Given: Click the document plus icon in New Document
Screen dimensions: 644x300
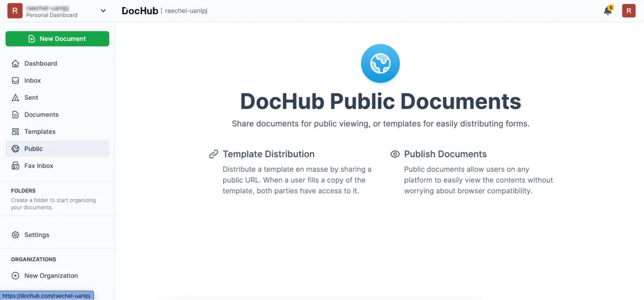Looking at the screenshot, I should [32, 39].
